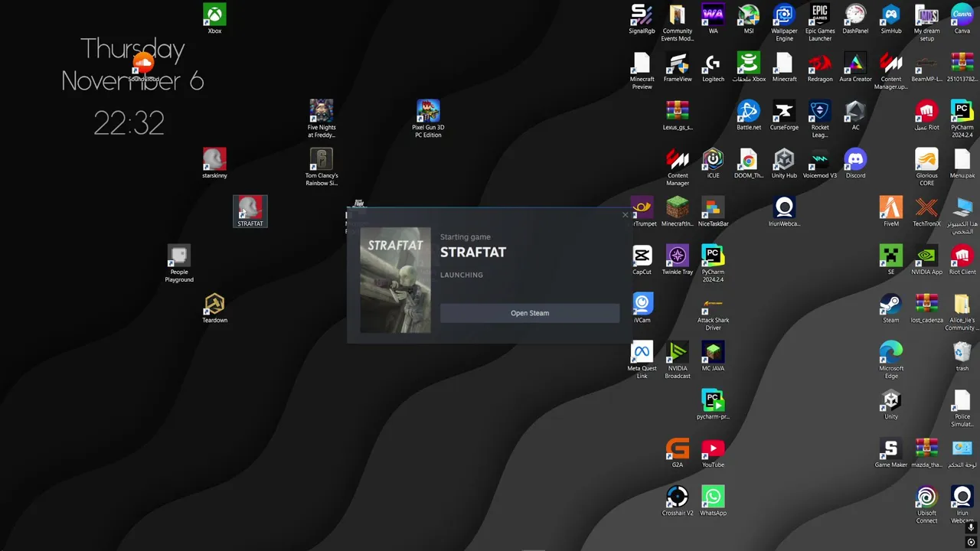
Task: Launch Microsoft Edge
Action: point(891,360)
